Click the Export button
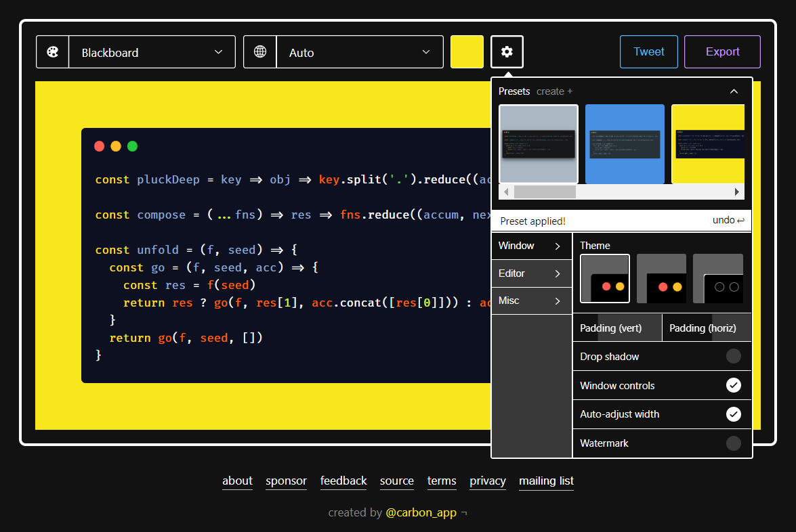The width and height of the screenshot is (796, 532). pyautogui.click(x=722, y=51)
